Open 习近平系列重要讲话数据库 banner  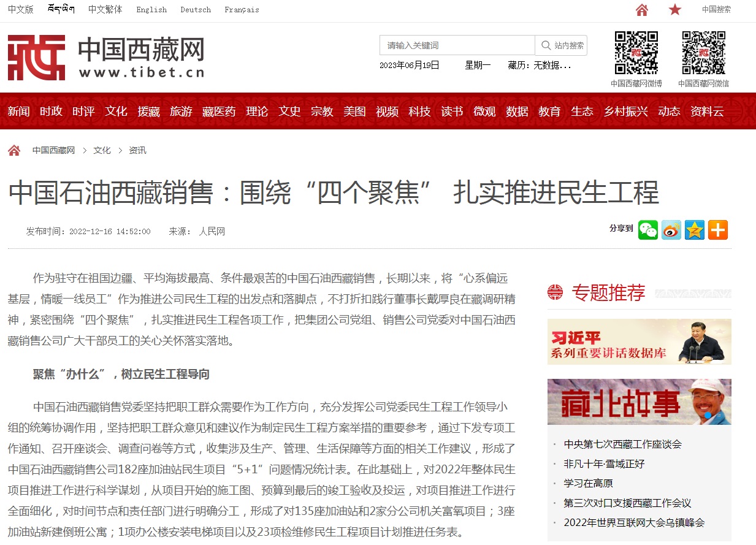tap(640, 341)
